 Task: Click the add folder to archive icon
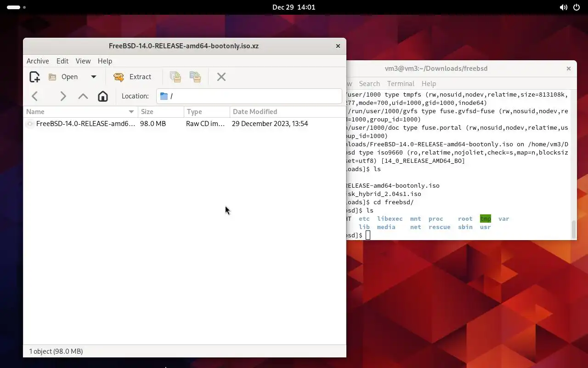(195, 77)
